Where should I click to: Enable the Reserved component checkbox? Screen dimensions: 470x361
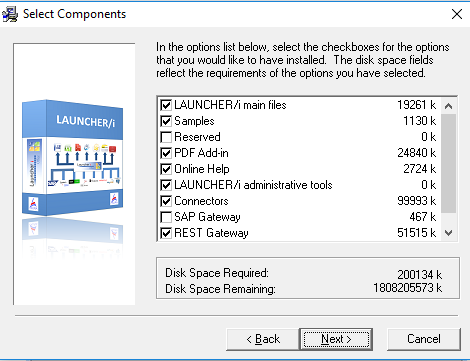(x=166, y=137)
